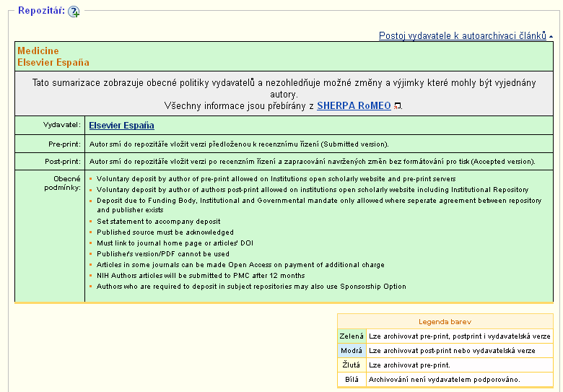Collapse Postoj vydavatele k autoarchivaci článků link

point(463,36)
